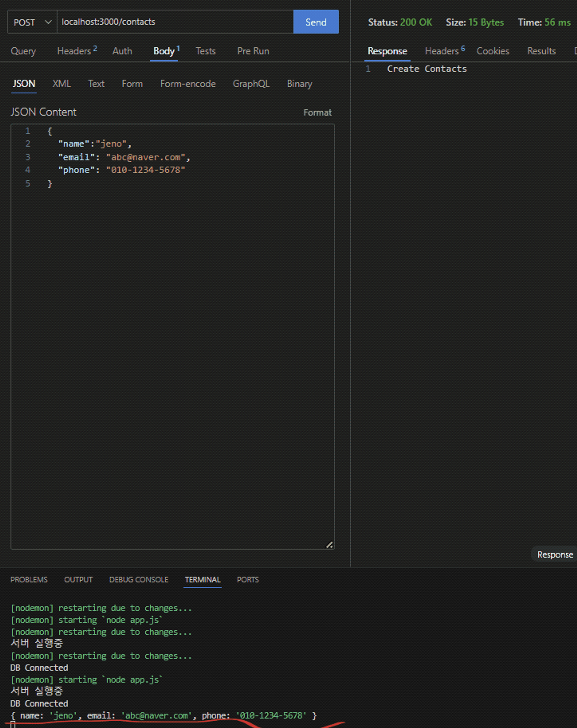Select the Form body type

(132, 84)
